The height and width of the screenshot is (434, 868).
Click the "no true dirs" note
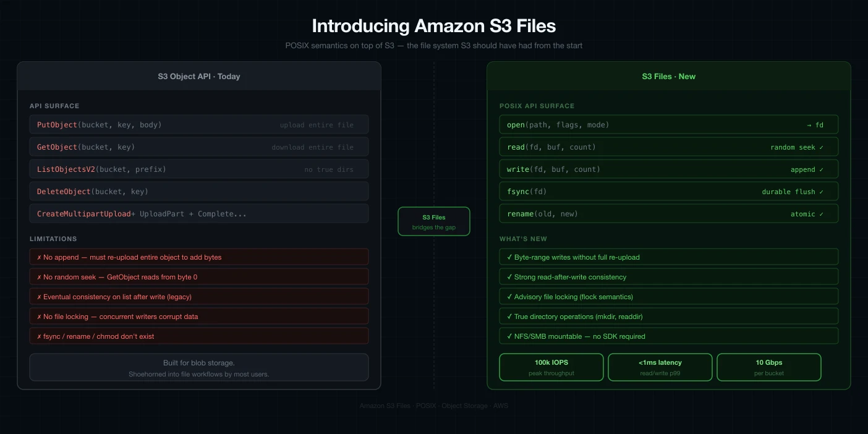click(x=329, y=169)
